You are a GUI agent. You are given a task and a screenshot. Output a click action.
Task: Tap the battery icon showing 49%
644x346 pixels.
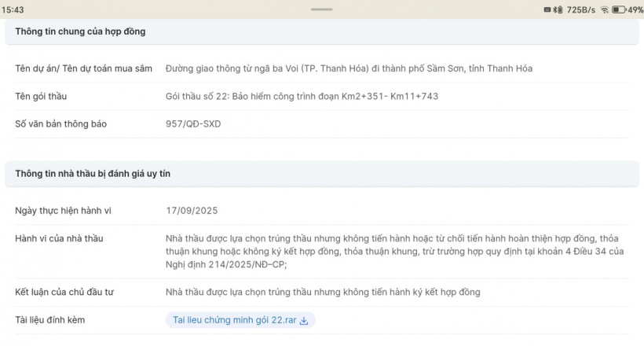[618, 9]
